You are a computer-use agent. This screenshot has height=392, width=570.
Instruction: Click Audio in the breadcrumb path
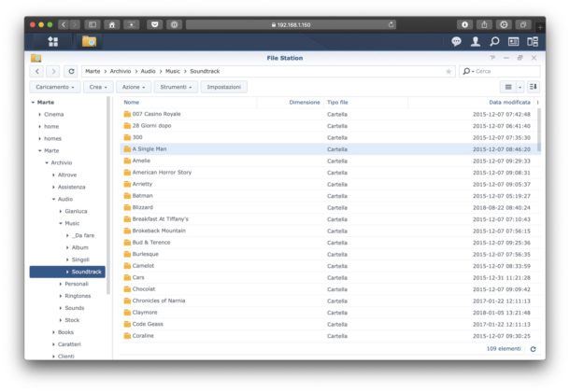[148, 71]
